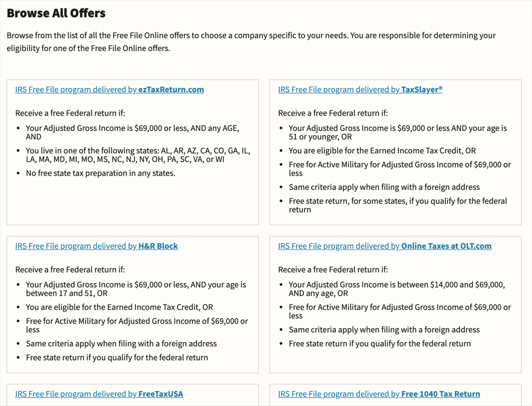Image resolution: width=532 pixels, height=406 pixels.
Task: Click H&R Block's 'between 17 and 51' criterion
Action: [136, 289]
